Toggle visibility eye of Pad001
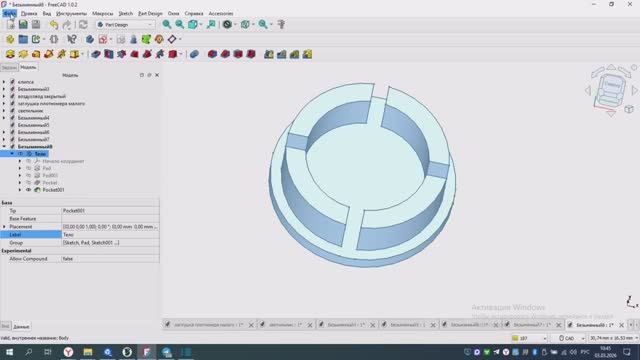 tap(29, 176)
